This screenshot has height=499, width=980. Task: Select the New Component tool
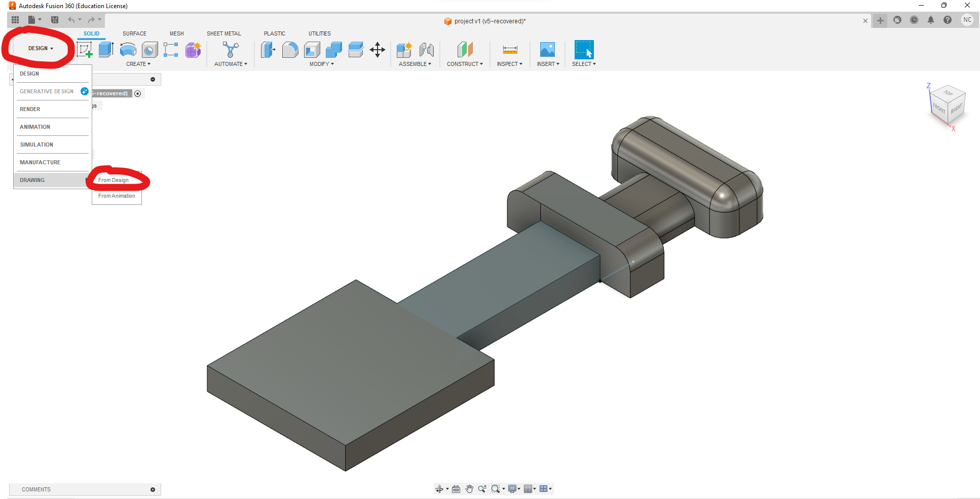click(404, 50)
